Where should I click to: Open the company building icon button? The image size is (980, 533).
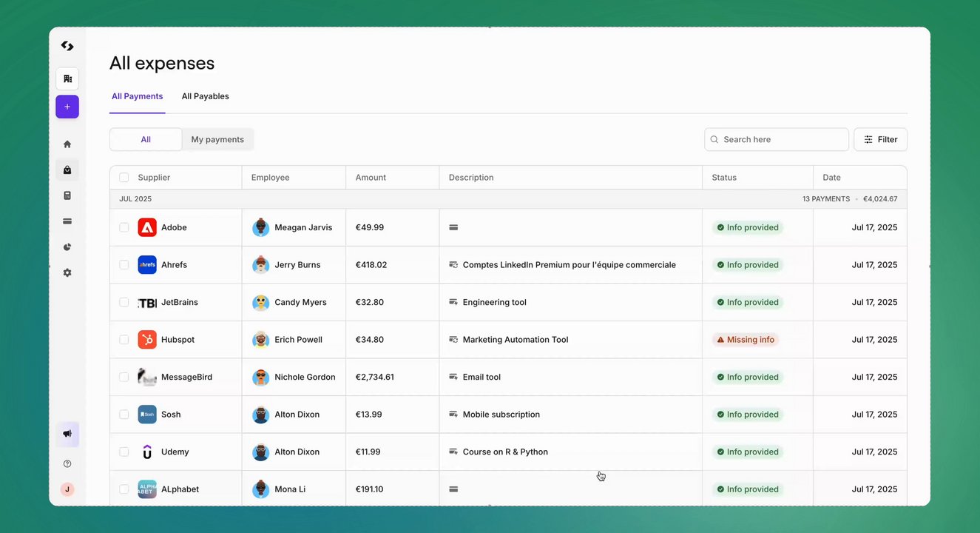point(67,78)
